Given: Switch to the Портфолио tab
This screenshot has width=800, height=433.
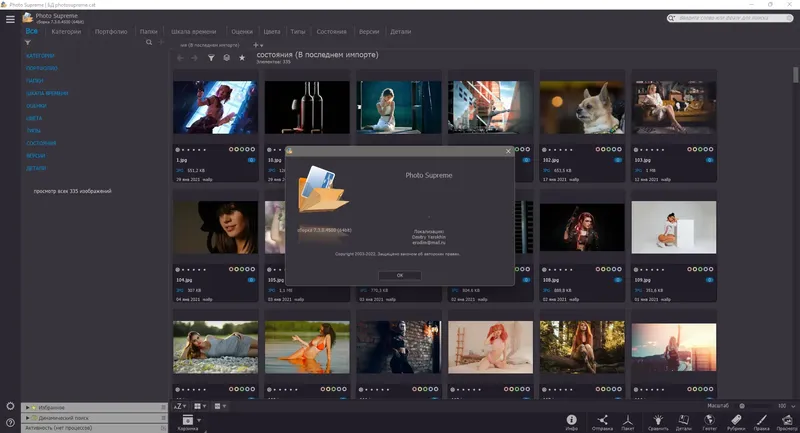Looking at the screenshot, I should tap(111, 32).
